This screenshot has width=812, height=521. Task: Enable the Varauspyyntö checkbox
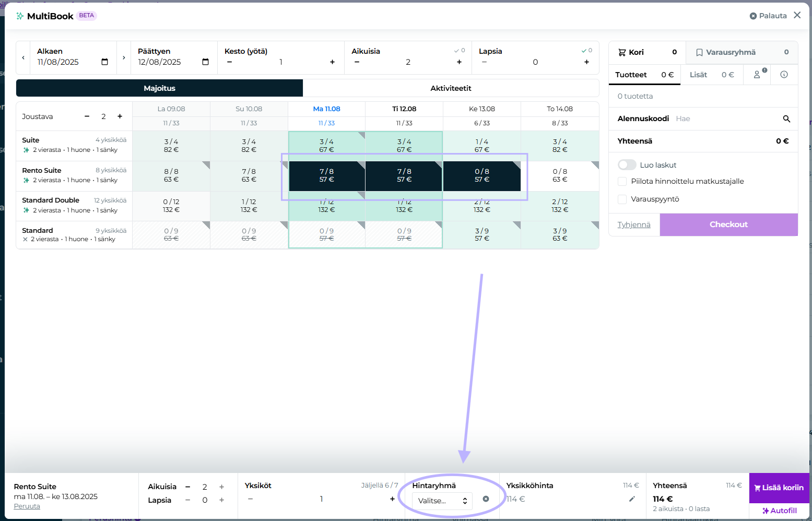pyautogui.click(x=622, y=199)
